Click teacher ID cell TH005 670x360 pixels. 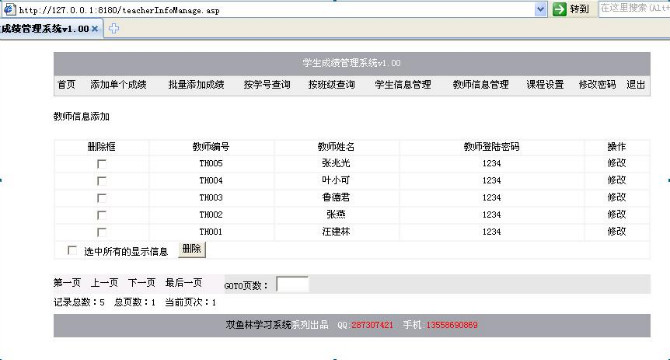pos(211,164)
